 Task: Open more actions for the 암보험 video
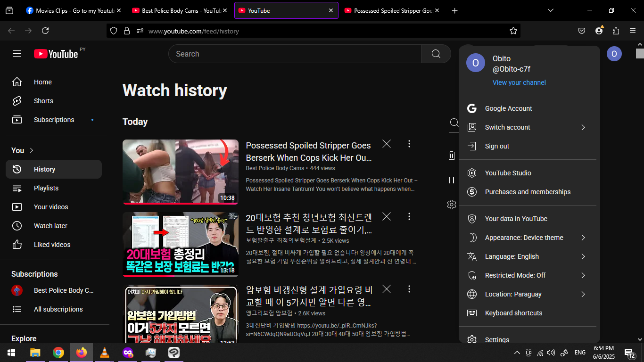[x=409, y=289]
